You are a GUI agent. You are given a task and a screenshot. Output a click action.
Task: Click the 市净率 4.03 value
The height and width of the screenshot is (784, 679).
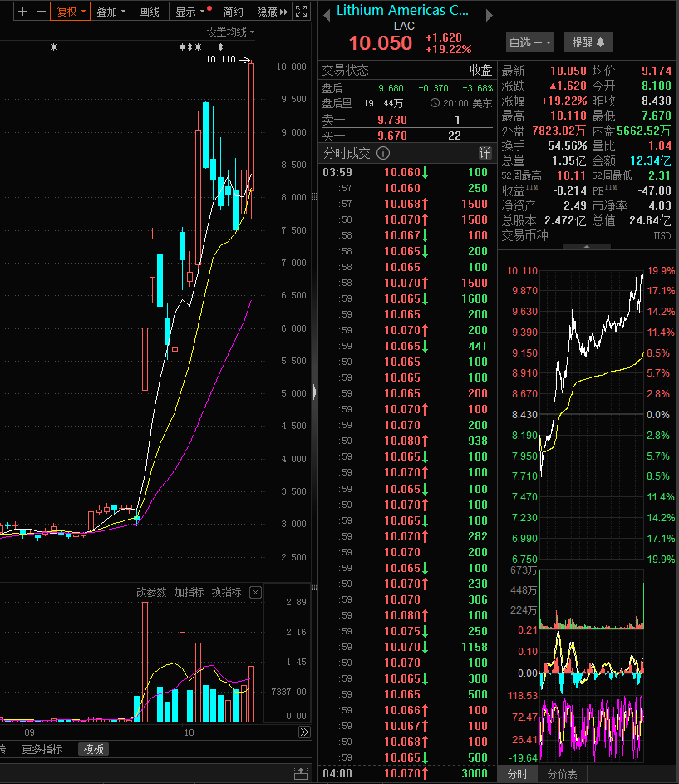660,206
